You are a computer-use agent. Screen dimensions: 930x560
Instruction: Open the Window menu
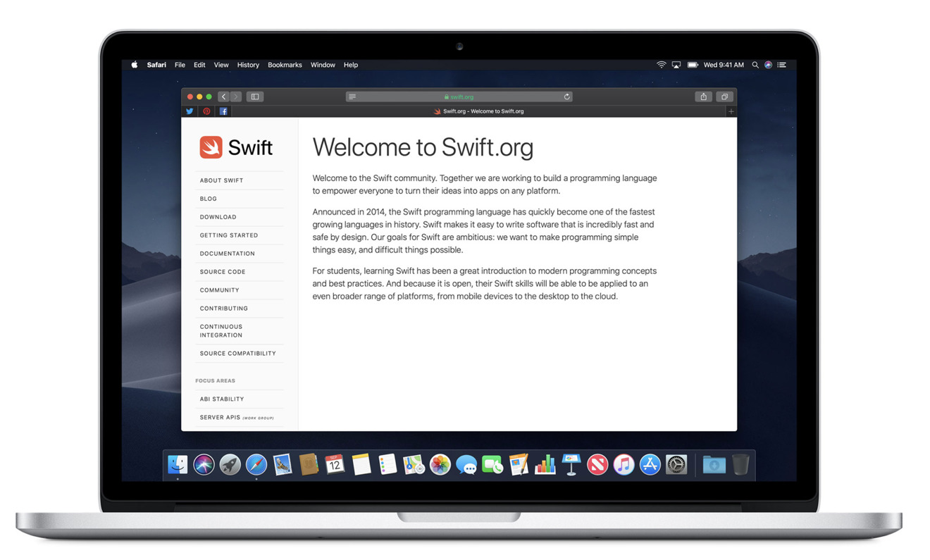click(x=323, y=65)
